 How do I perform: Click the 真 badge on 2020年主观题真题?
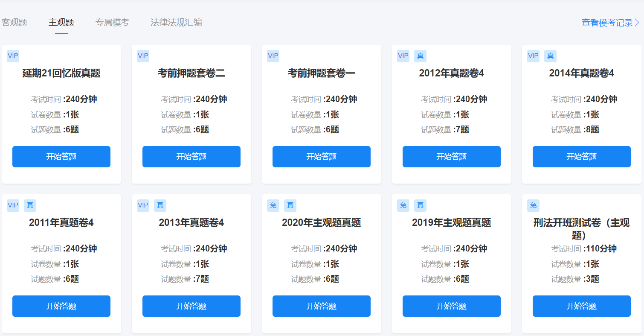tap(290, 205)
